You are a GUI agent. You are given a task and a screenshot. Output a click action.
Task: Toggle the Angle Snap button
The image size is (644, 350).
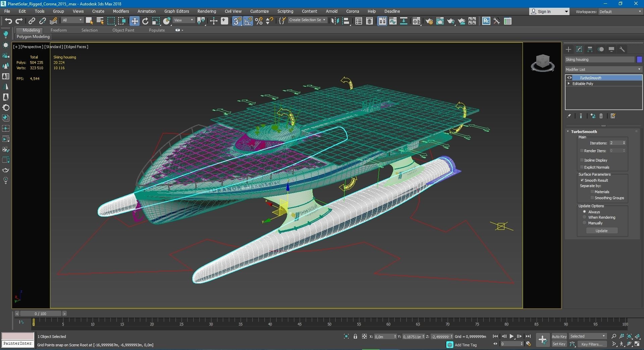[x=248, y=21]
